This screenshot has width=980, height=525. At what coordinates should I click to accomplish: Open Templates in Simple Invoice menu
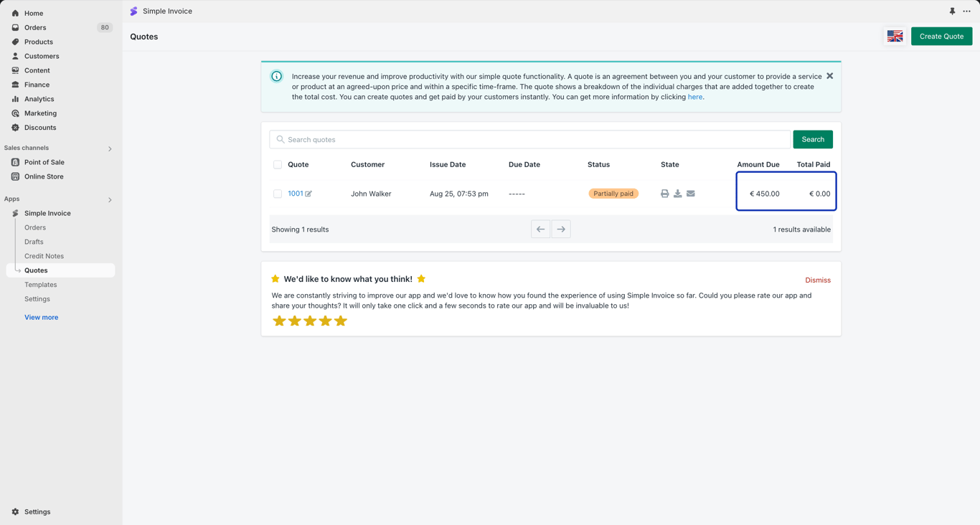coord(40,285)
